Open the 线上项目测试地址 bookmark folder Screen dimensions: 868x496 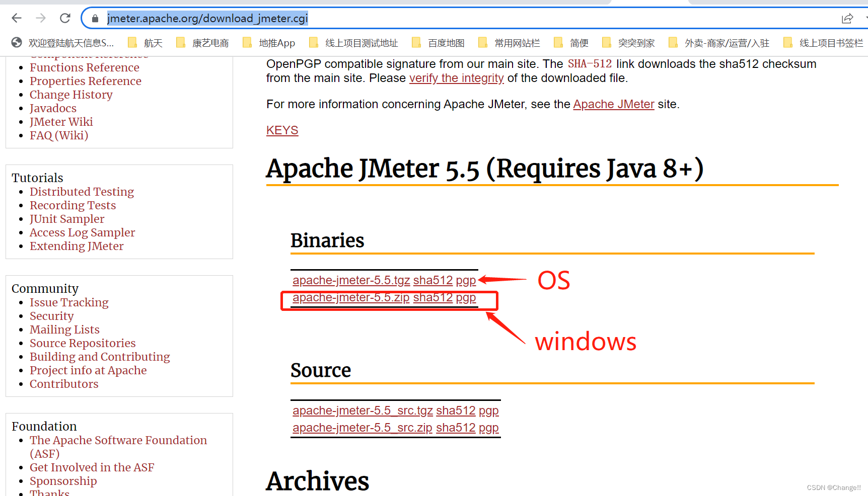[x=353, y=43]
